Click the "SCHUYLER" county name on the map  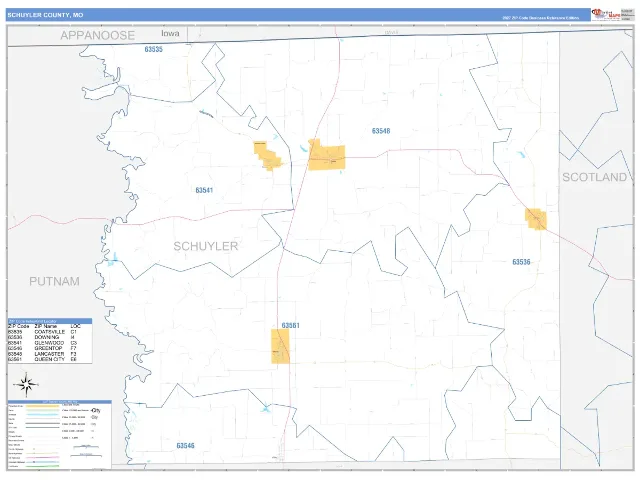pyautogui.click(x=206, y=246)
